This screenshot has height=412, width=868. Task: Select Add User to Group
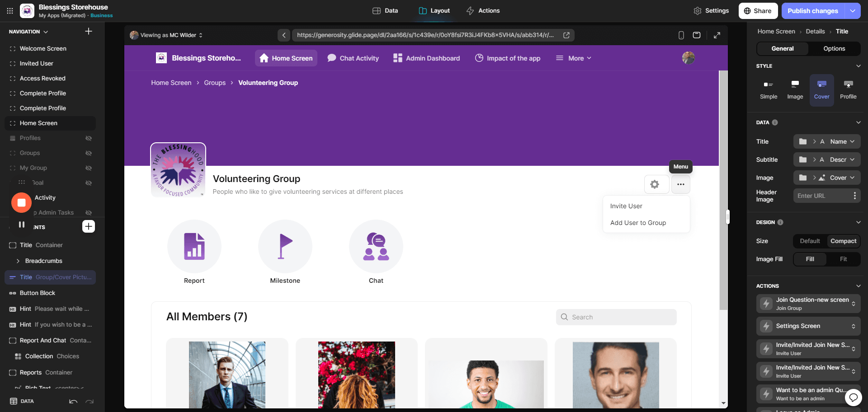click(x=638, y=223)
